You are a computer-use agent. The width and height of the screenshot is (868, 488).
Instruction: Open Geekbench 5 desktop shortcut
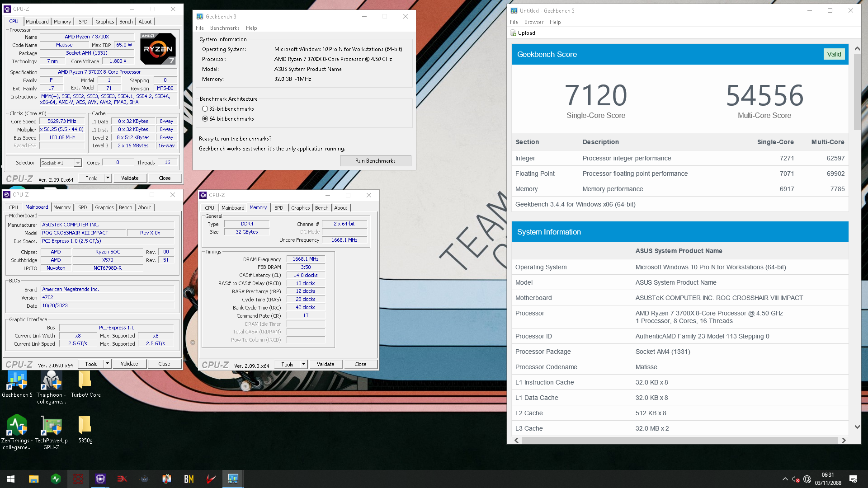pos(17,384)
